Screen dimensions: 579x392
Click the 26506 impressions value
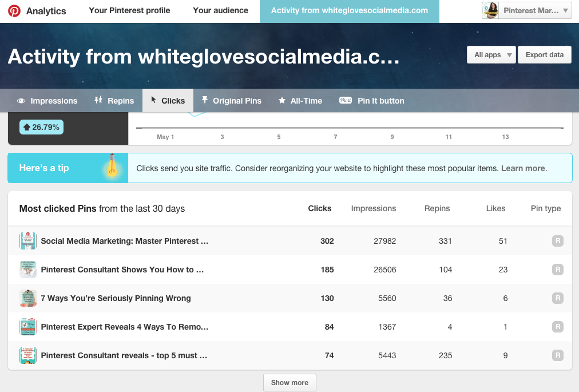(385, 270)
